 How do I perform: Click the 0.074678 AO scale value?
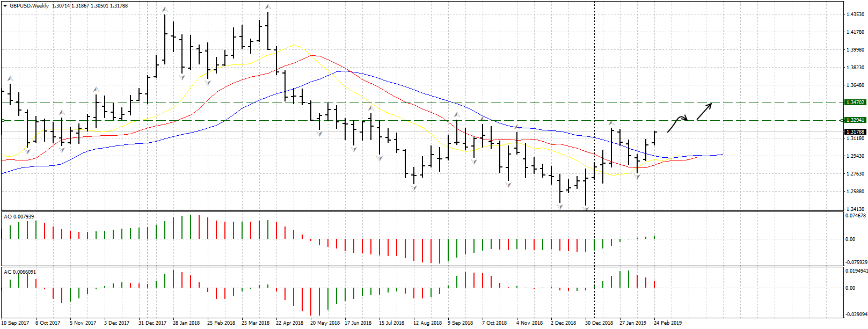click(855, 216)
